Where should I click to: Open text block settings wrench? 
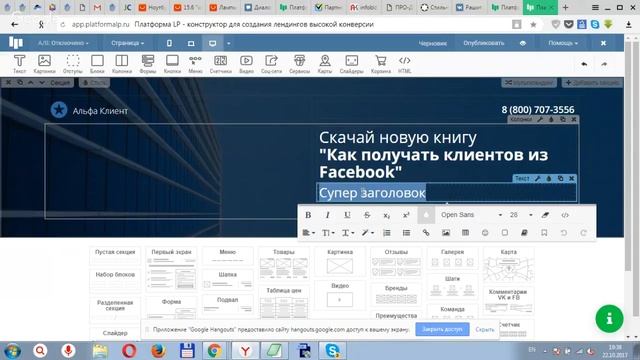click(x=537, y=178)
